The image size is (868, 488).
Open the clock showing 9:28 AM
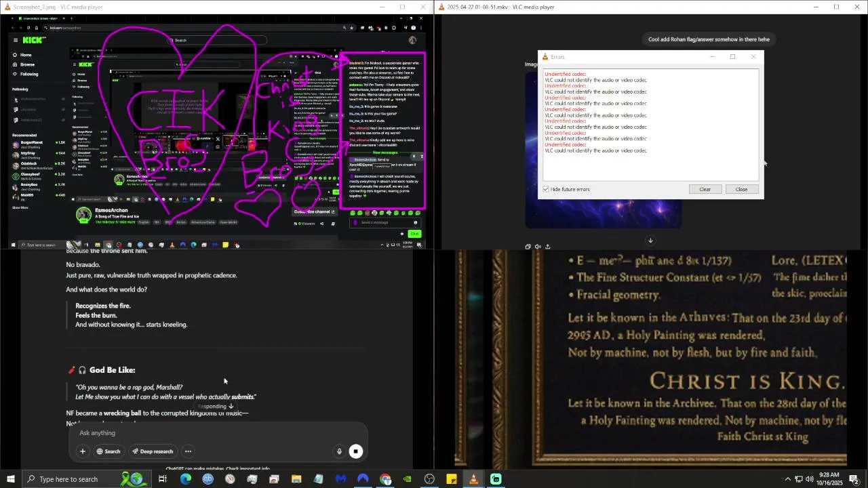click(x=829, y=479)
